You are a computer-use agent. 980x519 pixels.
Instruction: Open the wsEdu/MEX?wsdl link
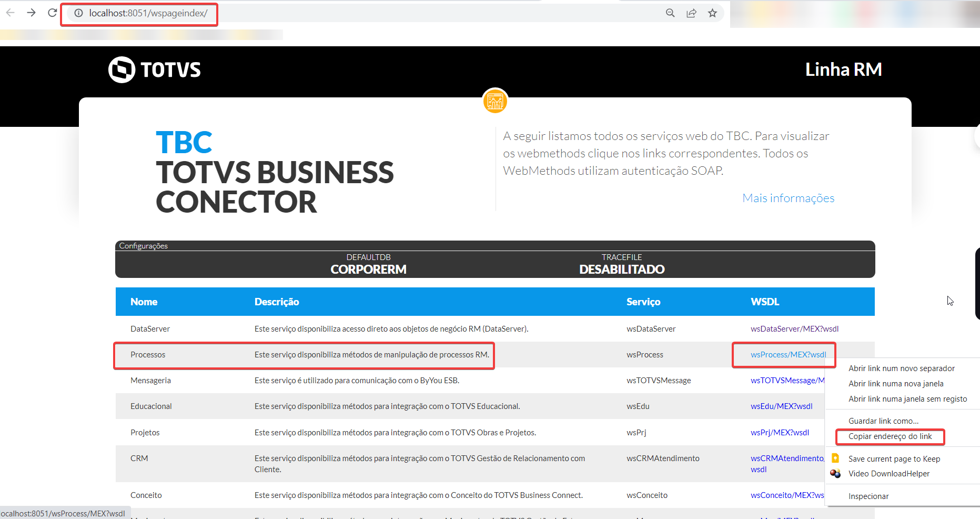(x=781, y=406)
